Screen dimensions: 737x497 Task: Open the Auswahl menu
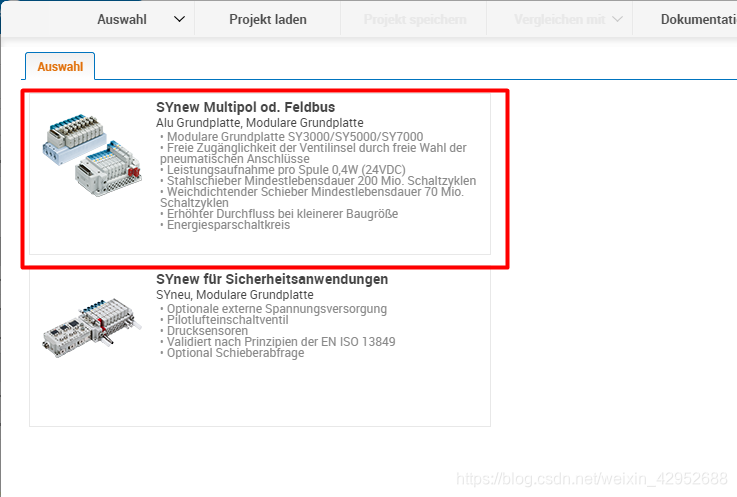click(x=122, y=19)
